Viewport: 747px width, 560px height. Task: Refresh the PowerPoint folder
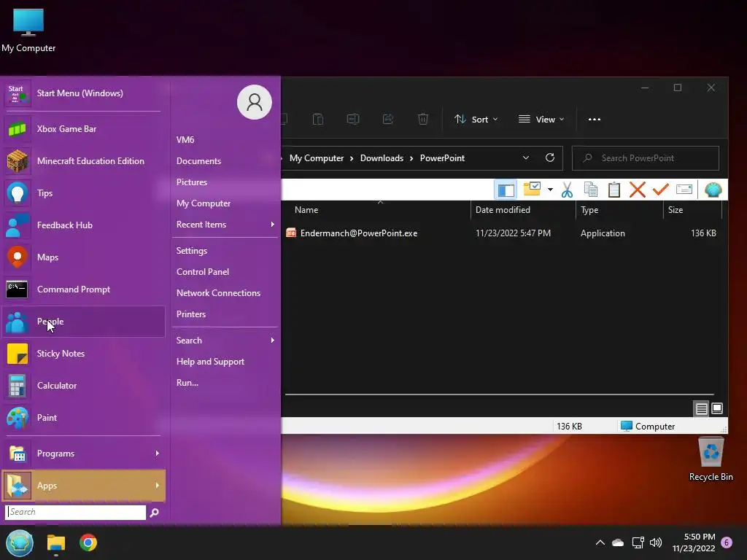point(550,157)
